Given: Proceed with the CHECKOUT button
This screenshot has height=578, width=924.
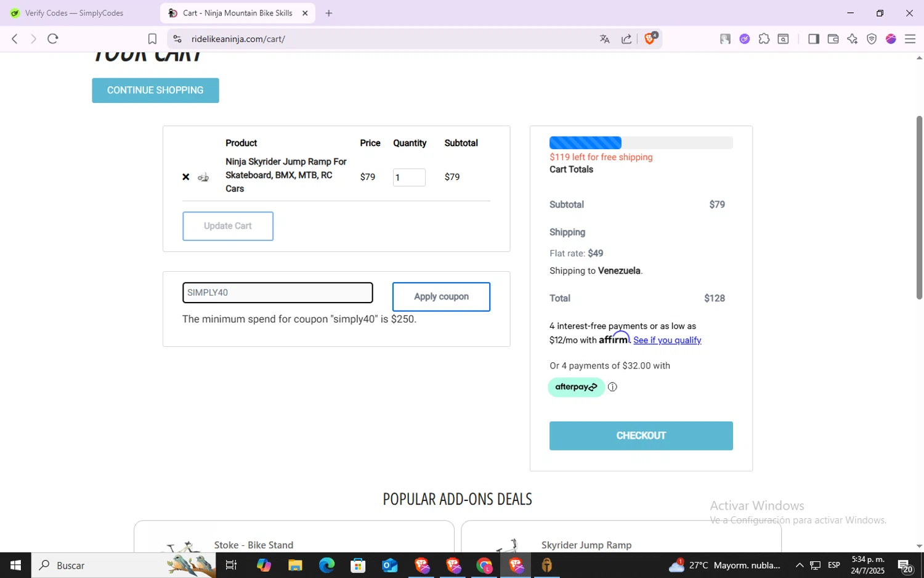Looking at the screenshot, I should (641, 436).
